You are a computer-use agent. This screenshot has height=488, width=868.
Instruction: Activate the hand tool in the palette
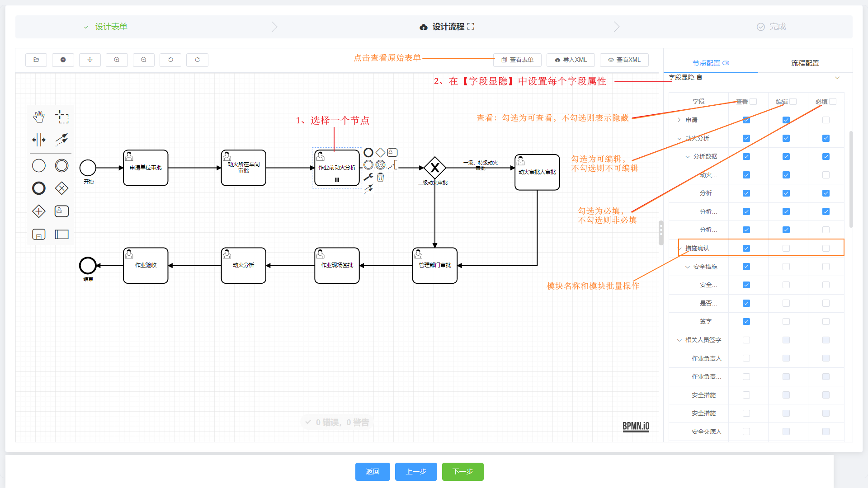click(x=39, y=117)
